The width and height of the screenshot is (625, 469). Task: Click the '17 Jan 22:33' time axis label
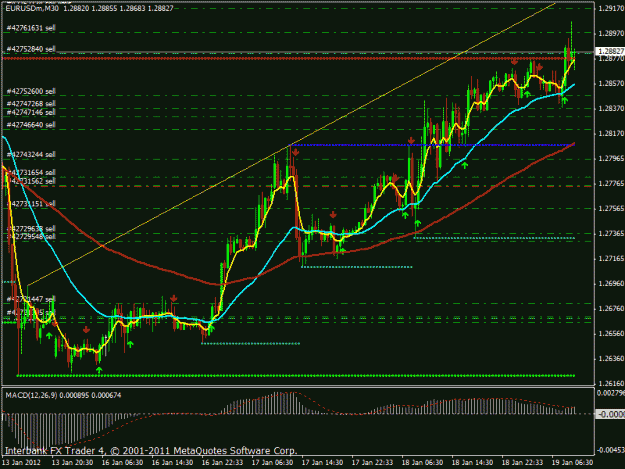[x=372, y=463]
